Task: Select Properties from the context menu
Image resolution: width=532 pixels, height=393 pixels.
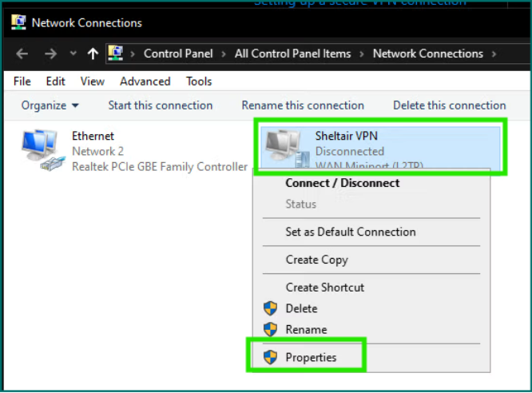Action: 311,357
